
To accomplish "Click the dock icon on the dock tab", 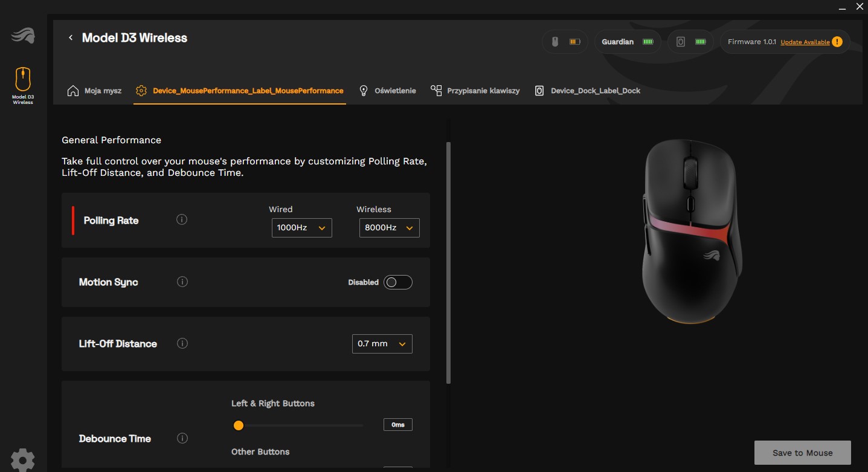I will coord(539,91).
